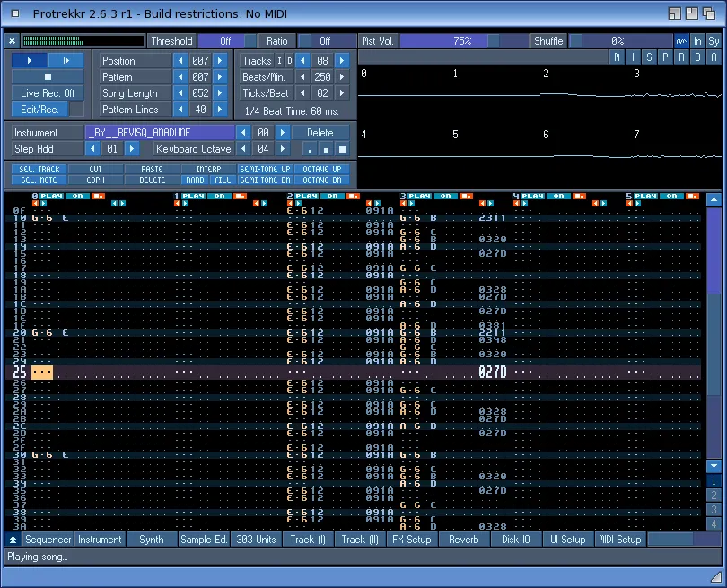The image size is (727, 588).
Task: Click the play pattern button
Action: [x=66, y=60]
